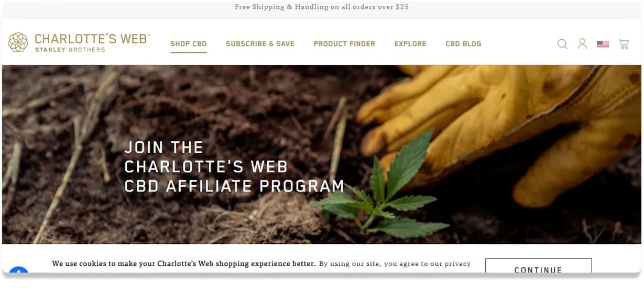Click the Charlotte's Web flower logo

click(x=18, y=42)
